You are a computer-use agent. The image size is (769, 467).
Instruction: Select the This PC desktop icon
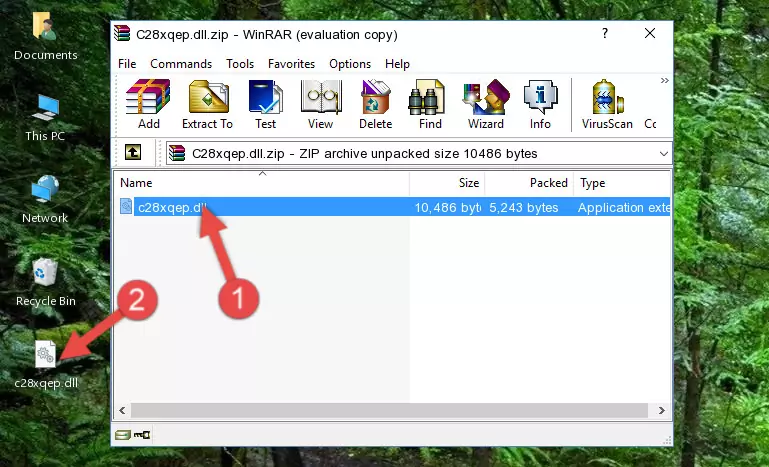pos(45,118)
